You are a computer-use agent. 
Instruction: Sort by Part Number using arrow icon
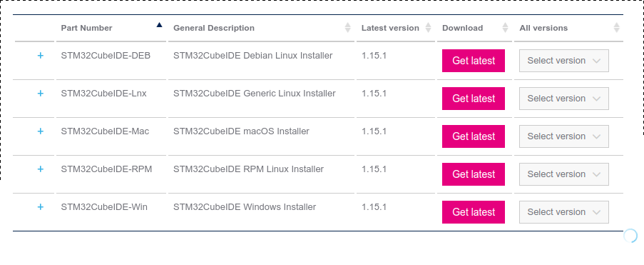[x=159, y=25]
